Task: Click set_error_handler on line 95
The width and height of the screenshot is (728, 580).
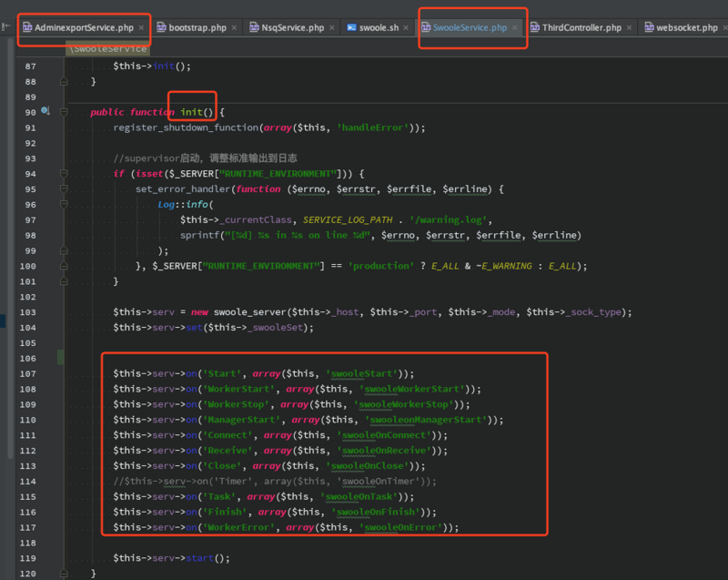Action: (183, 189)
